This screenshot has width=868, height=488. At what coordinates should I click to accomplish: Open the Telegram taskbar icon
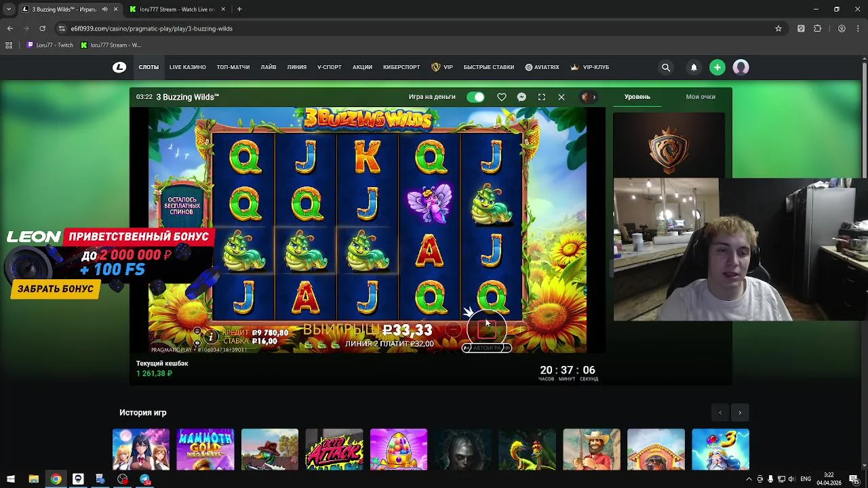[144, 479]
